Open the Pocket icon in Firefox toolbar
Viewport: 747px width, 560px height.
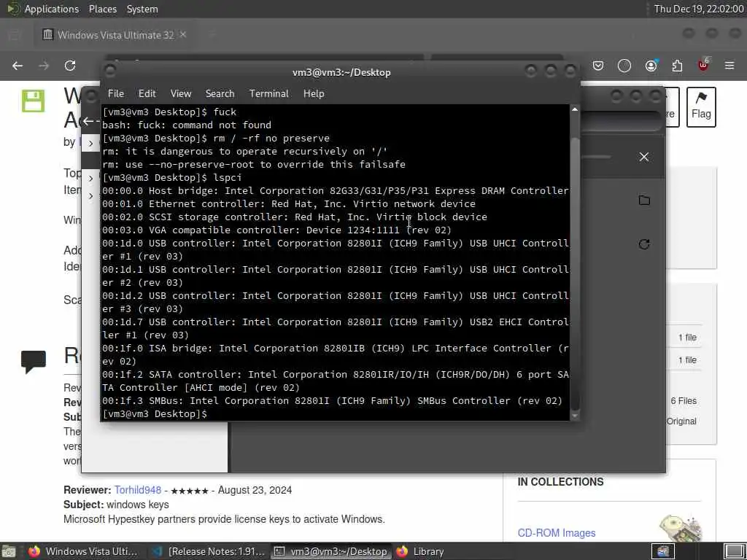[598, 66]
